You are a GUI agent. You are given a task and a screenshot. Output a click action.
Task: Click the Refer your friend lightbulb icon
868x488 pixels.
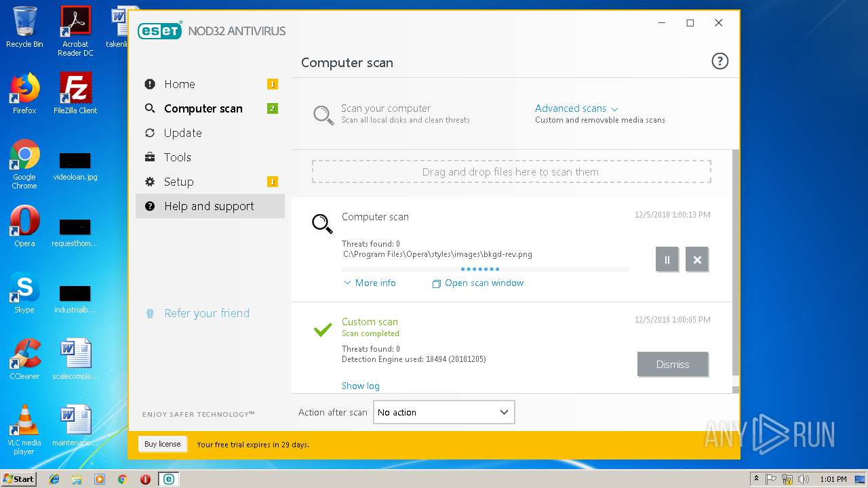click(151, 314)
